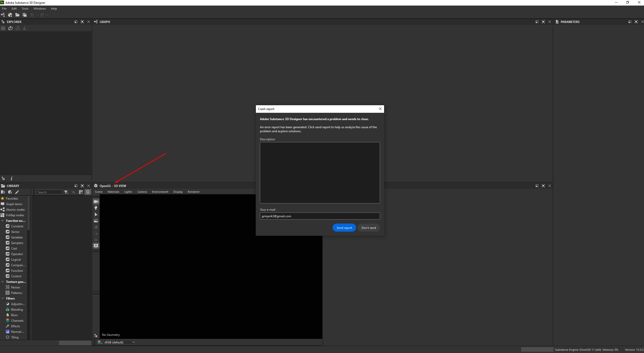Image resolution: width=644 pixels, height=353 pixels.
Task: Toggle the library thumbnail preview button
Action: (88, 192)
